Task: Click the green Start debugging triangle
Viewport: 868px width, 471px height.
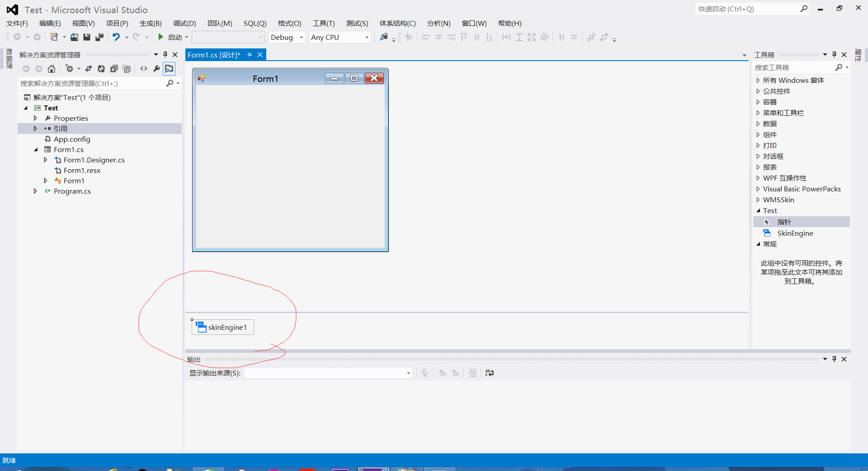Action: 160,37
